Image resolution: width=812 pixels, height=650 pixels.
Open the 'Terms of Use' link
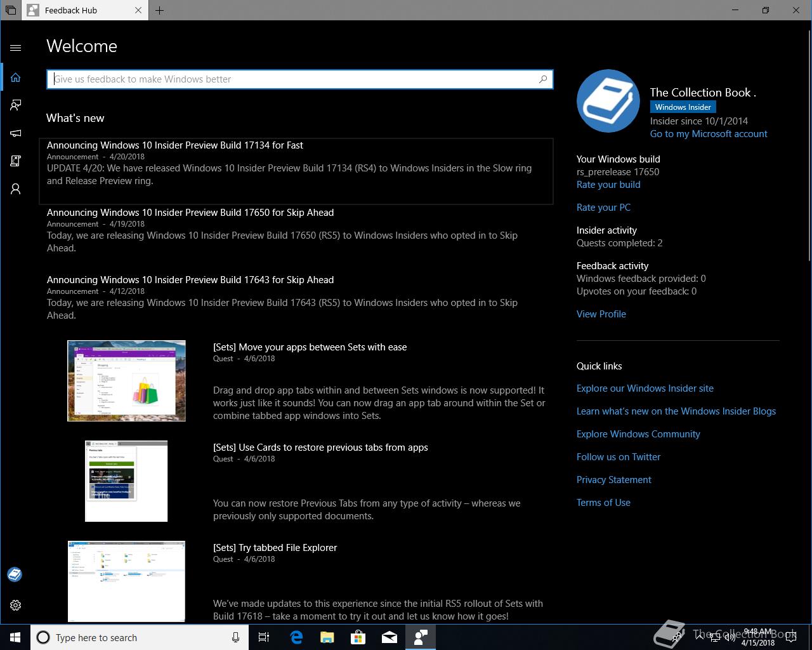click(x=603, y=503)
